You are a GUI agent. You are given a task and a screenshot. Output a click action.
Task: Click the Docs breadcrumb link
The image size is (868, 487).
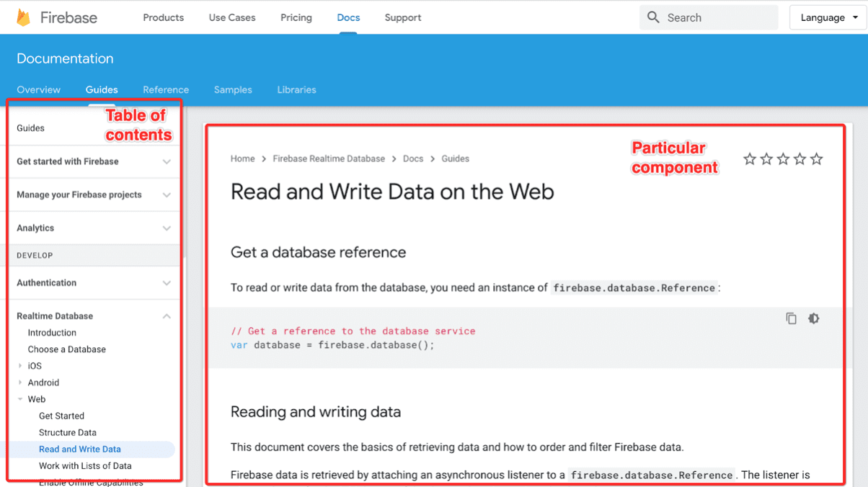[x=413, y=158]
